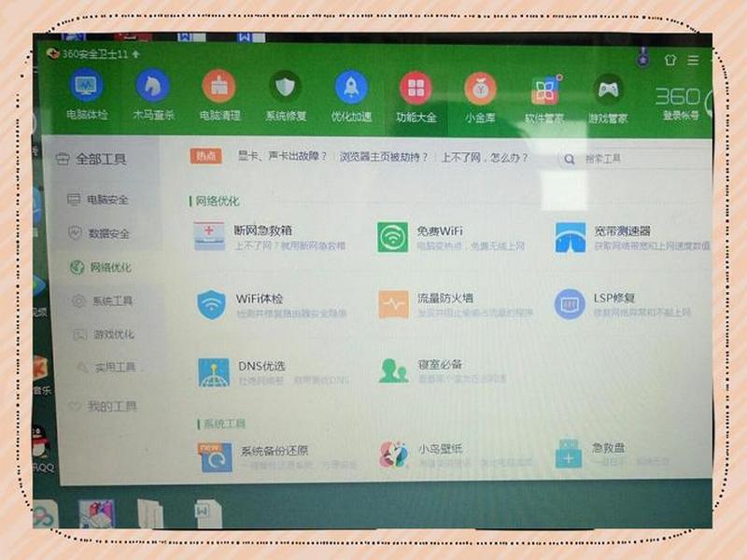Open hot link 上不了网，怎么办？
Image resolution: width=747 pixels, height=560 pixels.
coord(485,157)
